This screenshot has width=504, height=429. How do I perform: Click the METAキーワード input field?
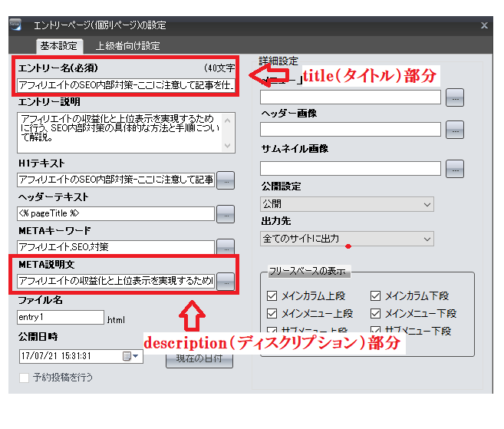[x=116, y=247]
